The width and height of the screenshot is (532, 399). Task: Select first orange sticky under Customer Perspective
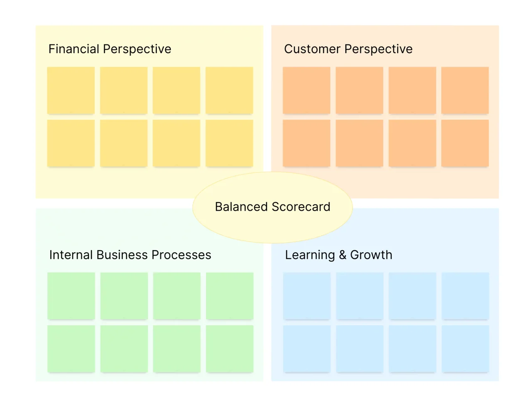tap(307, 90)
